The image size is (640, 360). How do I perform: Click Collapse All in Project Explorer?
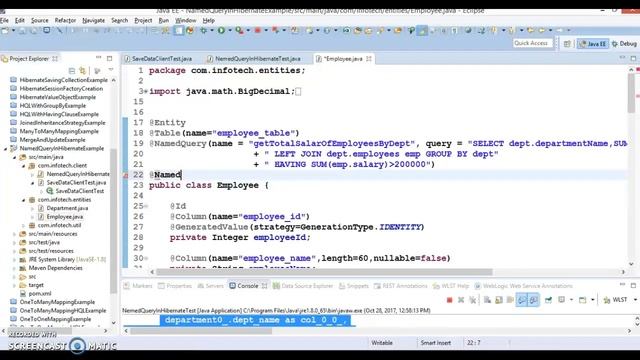pyautogui.click(x=72, y=71)
